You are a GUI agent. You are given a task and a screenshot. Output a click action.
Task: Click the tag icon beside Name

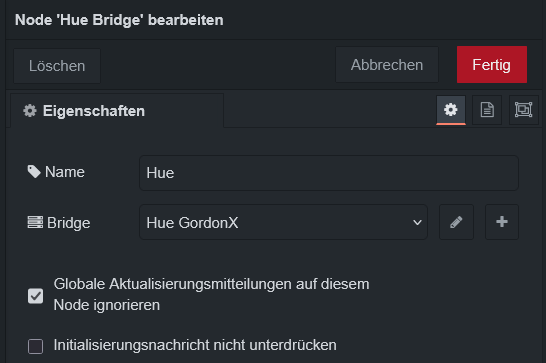point(34,172)
